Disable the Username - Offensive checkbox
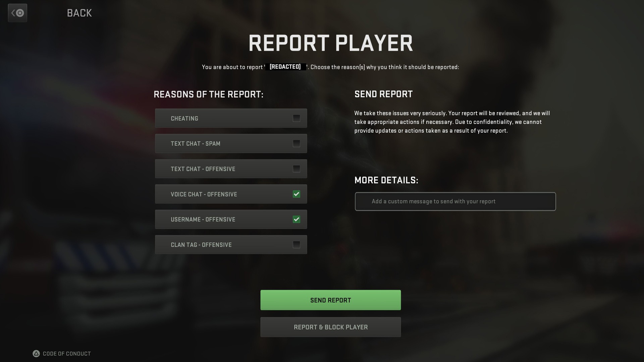This screenshot has width=644, height=362. coord(297,220)
